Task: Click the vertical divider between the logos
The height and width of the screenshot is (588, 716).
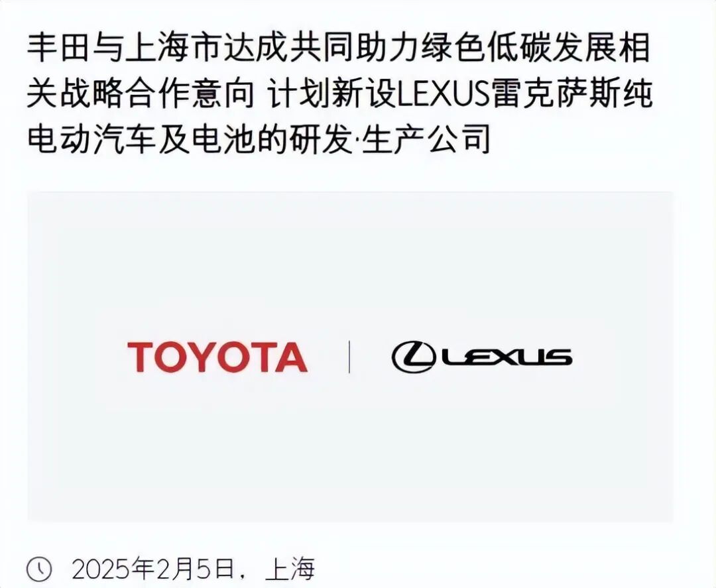Action: coord(349,357)
